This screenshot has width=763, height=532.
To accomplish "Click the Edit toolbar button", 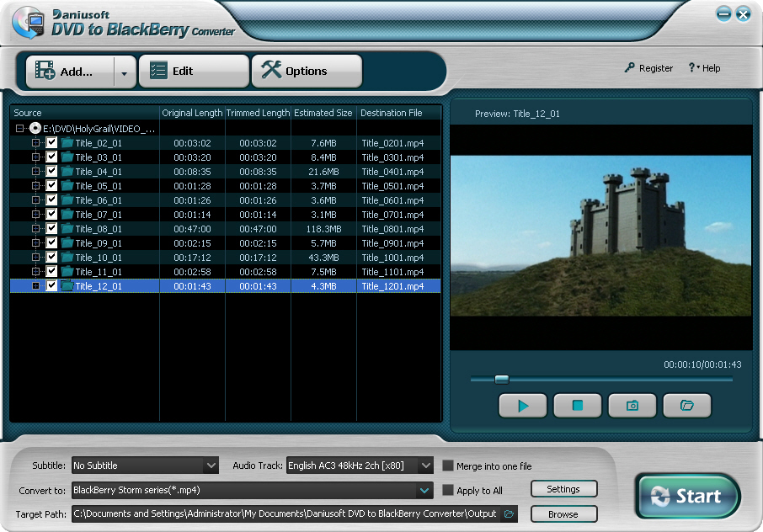I will 194,71.
